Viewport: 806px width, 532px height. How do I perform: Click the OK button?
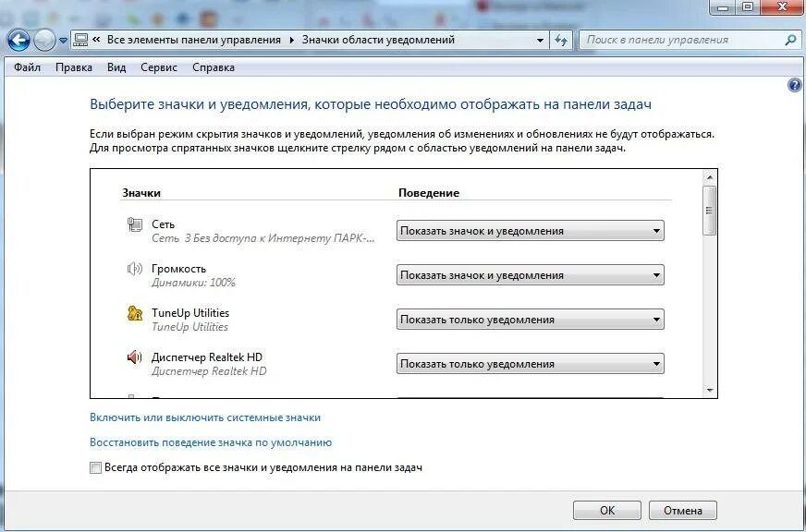pos(607,511)
